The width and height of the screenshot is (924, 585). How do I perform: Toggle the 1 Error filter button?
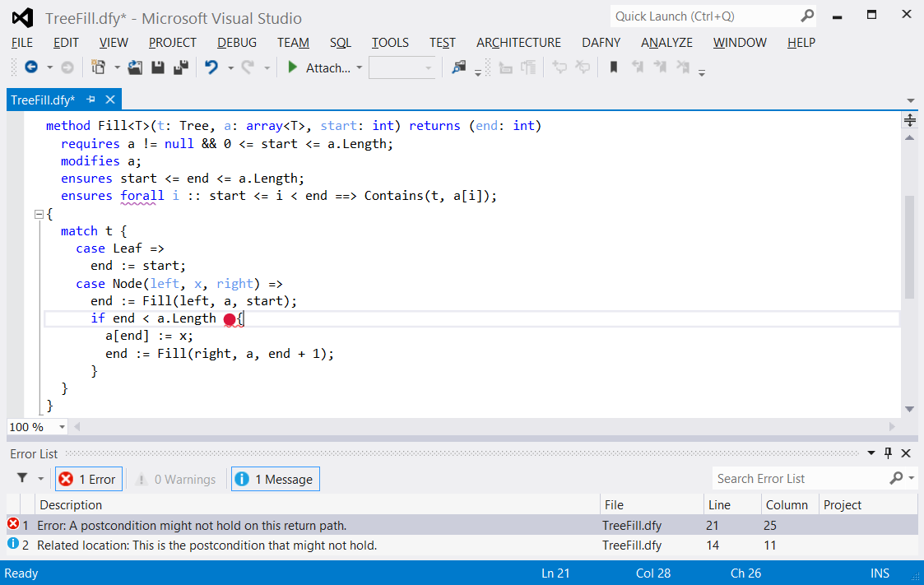click(x=89, y=480)
